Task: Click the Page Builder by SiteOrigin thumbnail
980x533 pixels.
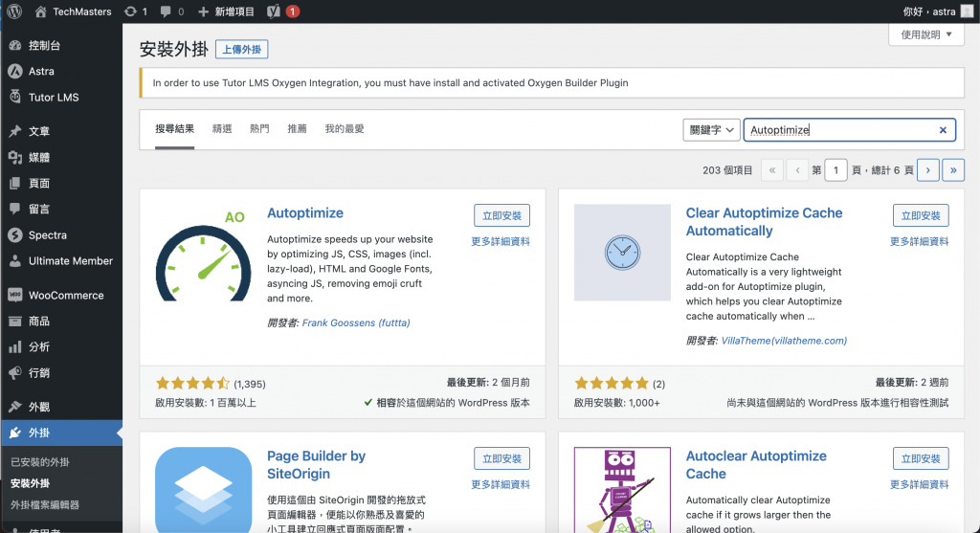Action: coord(203,490)
